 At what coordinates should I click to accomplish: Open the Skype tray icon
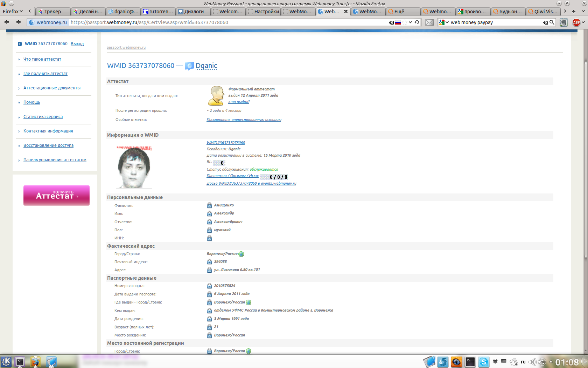pos(484,362)
